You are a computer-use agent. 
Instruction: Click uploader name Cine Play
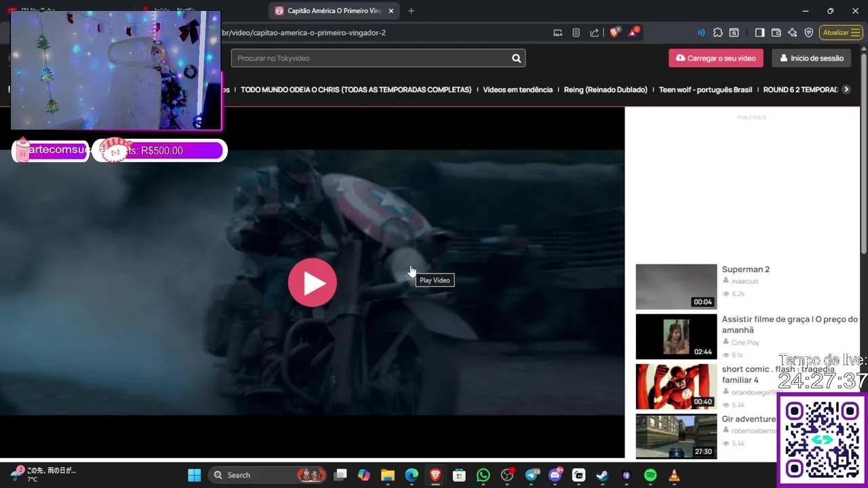click(745, 343)
